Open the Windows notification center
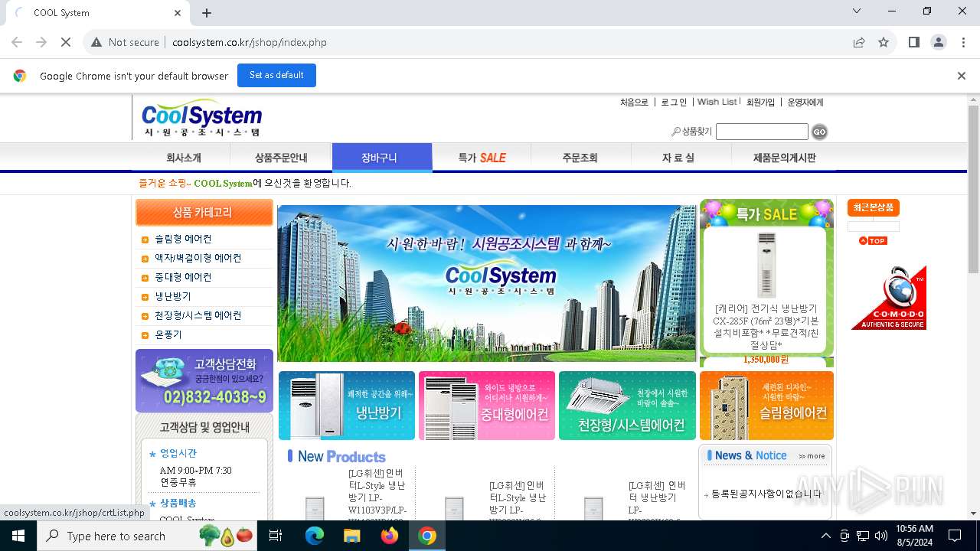The width and height of the screenshot is (980, 551). tap(955, 536)
